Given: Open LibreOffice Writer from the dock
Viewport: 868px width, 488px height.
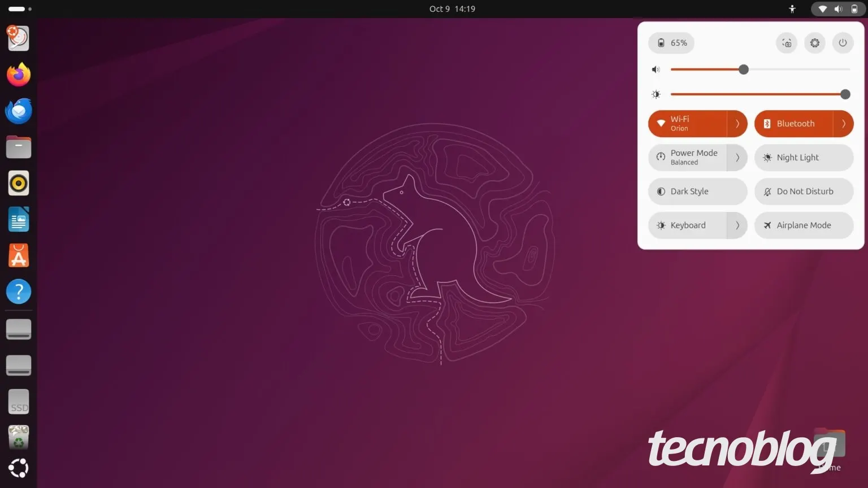Looking at the screenshot, I should click(x=19, y=220).
